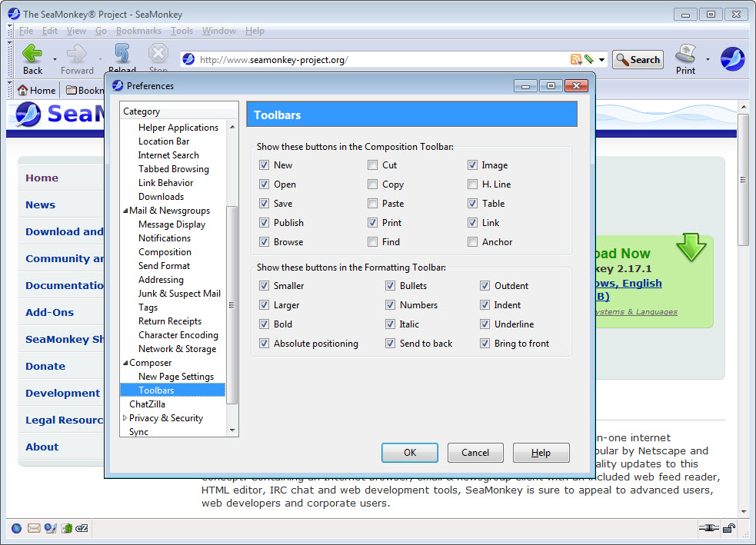Uncheck the Send to back checkbox
This screenshot has height=545, width=756.
(390, 343)
